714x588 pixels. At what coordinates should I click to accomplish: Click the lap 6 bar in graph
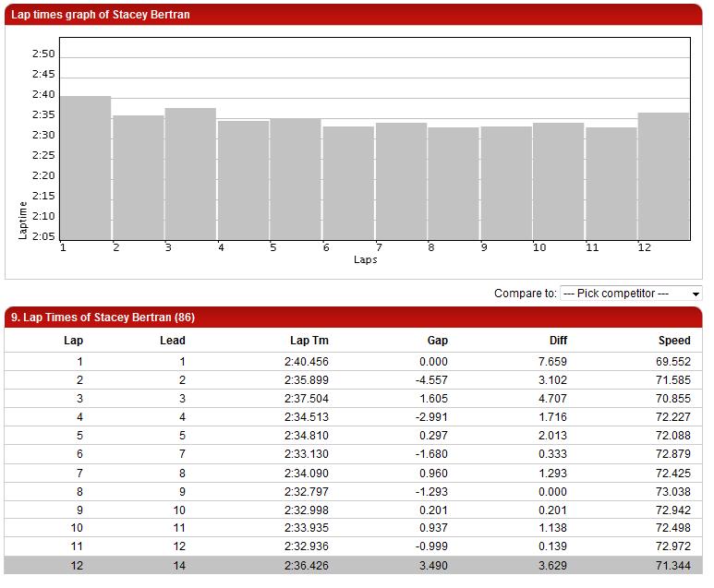[348, 183]
